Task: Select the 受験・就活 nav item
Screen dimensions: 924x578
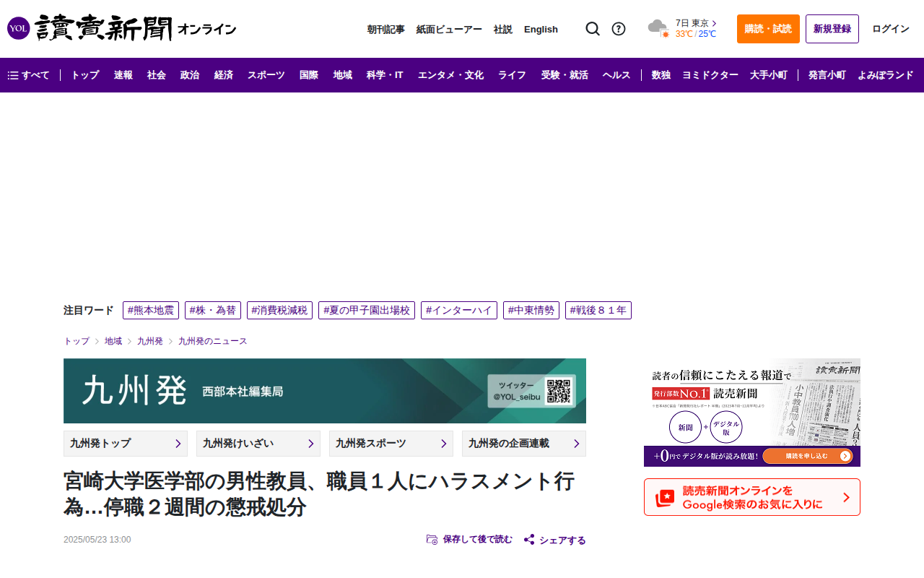Action: [x=565, y=75]
